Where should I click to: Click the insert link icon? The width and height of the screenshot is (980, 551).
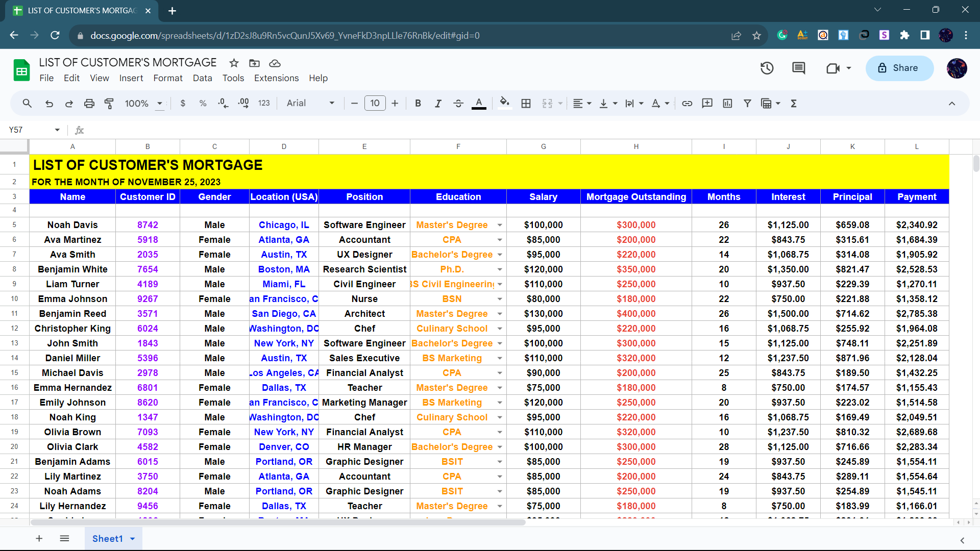(x=687, y=104)
